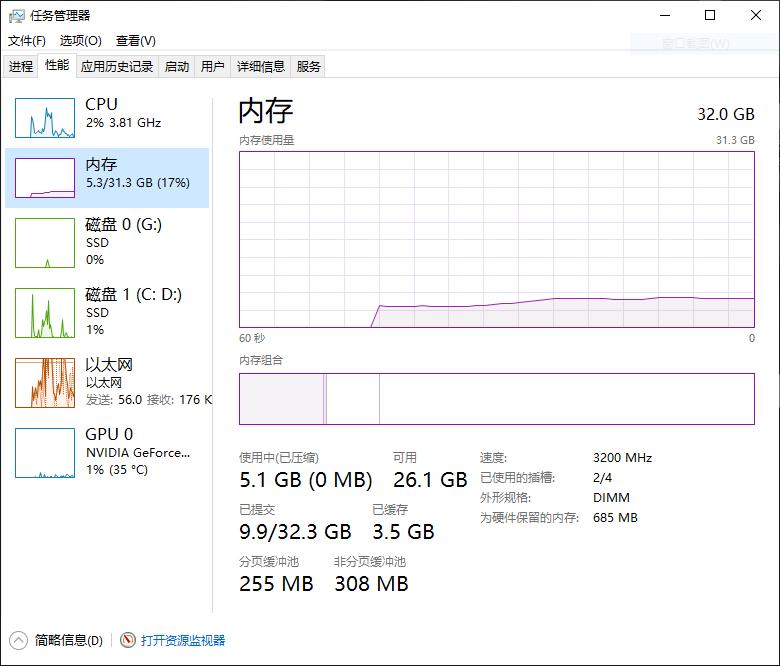The height and width of the screenshot is (666, 780).
Task: Switch to the 详细信息 tab
Action: [261, 67]
